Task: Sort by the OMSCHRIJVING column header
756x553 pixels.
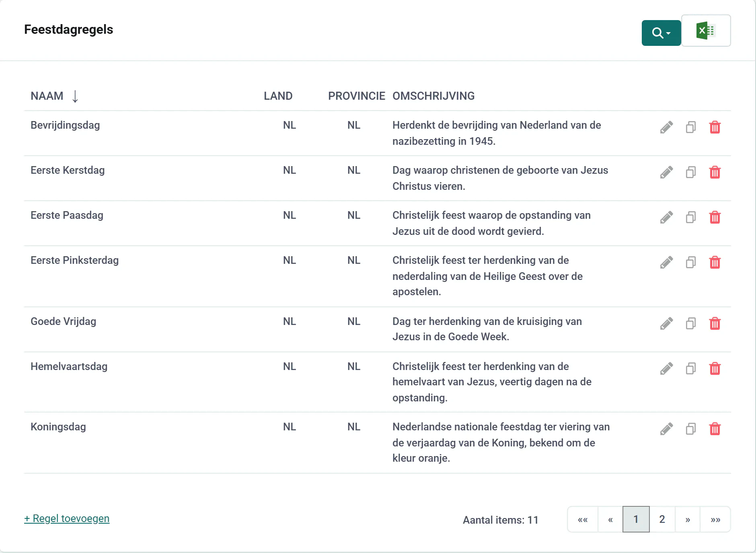Action: 433,96
